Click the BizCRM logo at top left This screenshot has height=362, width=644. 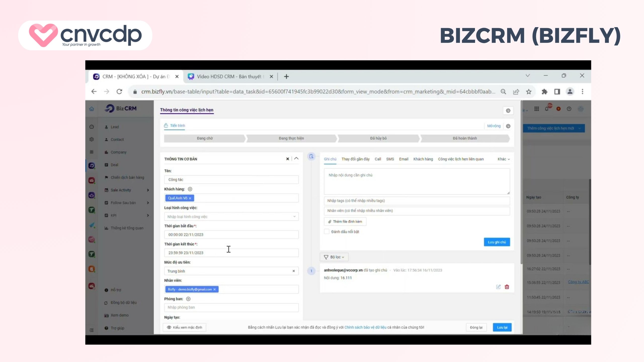120,108
